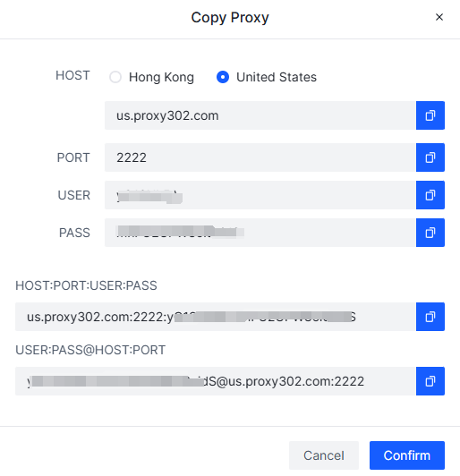Copy the USER:PASS@HOST:PORT string
The width and height of the screenshot is (460, 476).
click(x=430, y=381)
